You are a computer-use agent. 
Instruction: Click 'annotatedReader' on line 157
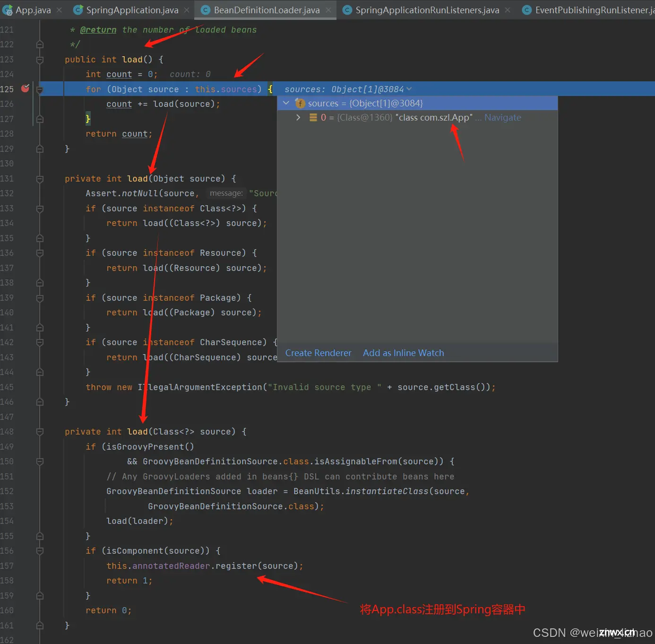[171, 566]
